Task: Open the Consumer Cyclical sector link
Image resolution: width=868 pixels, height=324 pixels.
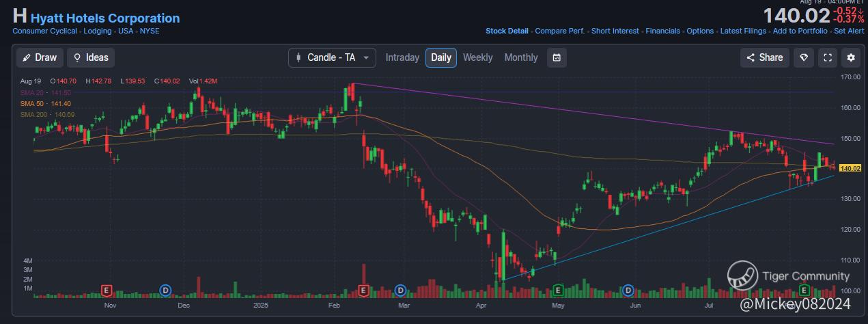Action: point(44,31)
